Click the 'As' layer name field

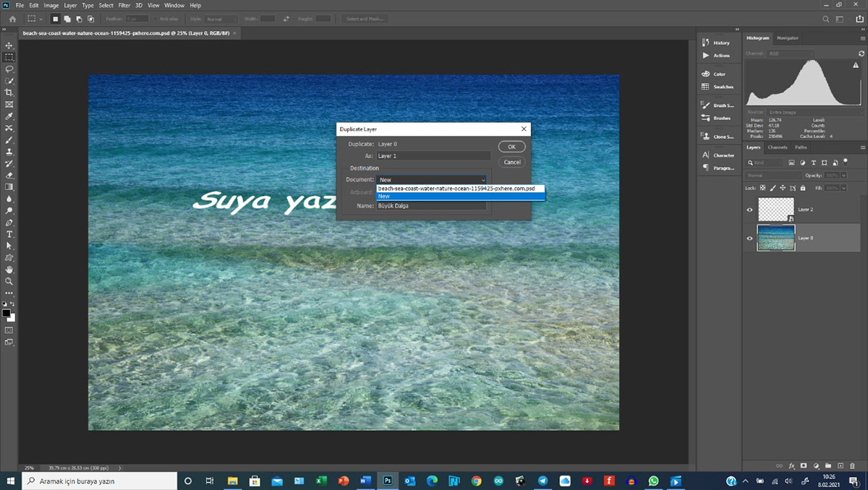433,155
